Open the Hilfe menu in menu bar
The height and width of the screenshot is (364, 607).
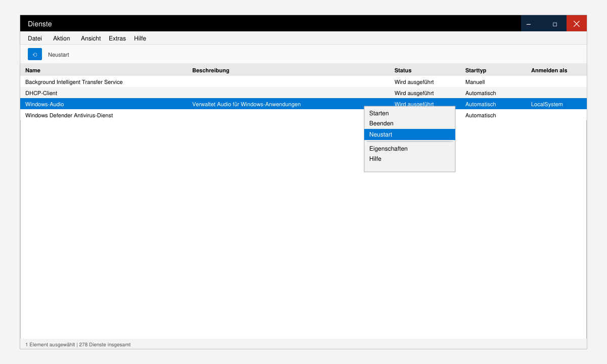pyautogui.click(x=140, y=38)
